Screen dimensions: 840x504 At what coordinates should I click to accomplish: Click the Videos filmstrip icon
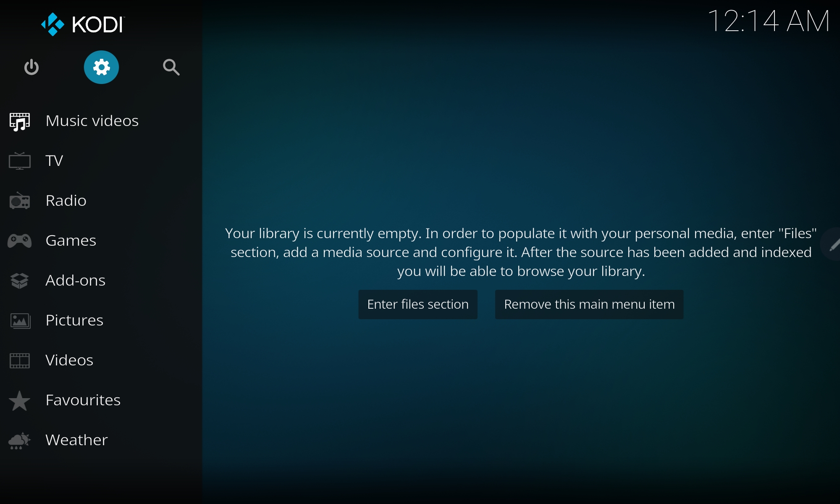20,360
